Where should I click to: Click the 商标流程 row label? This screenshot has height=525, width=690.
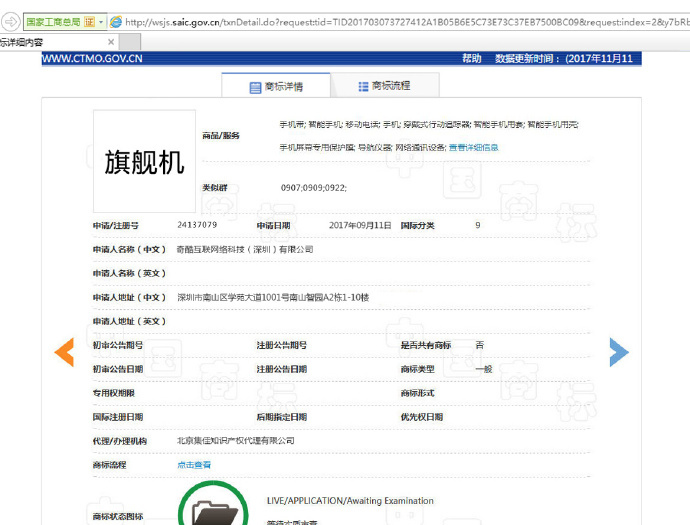[x=110, y=465]
